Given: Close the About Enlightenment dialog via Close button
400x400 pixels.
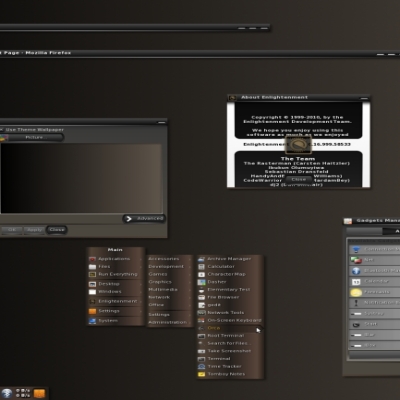Looking at the screenshot, I should [x=298, y=179].
